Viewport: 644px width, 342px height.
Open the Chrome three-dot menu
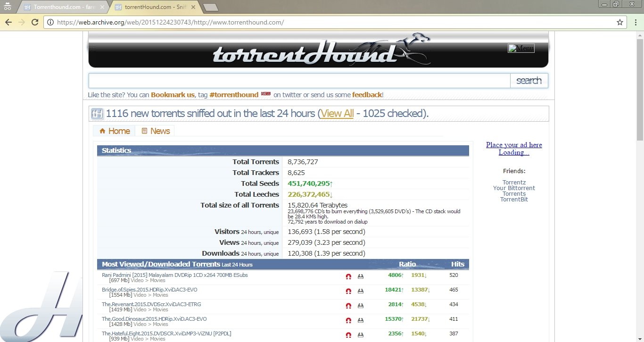click(x=635, y=22)
